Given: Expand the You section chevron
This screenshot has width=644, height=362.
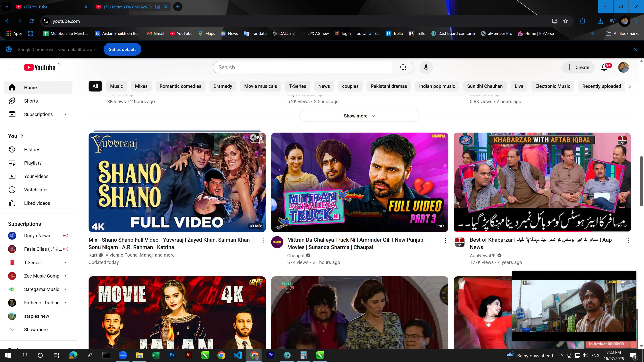Looking at the screenshot, I should pos(22,136).
